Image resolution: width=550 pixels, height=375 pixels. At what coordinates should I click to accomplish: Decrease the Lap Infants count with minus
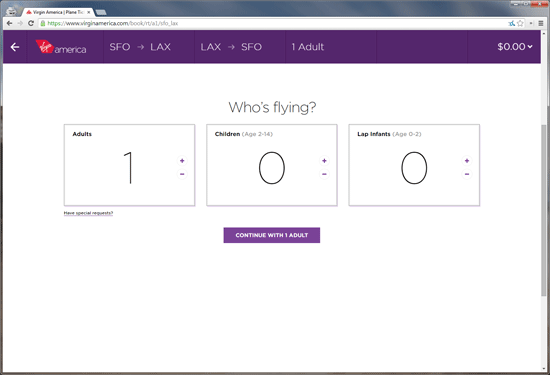[467, 174]
